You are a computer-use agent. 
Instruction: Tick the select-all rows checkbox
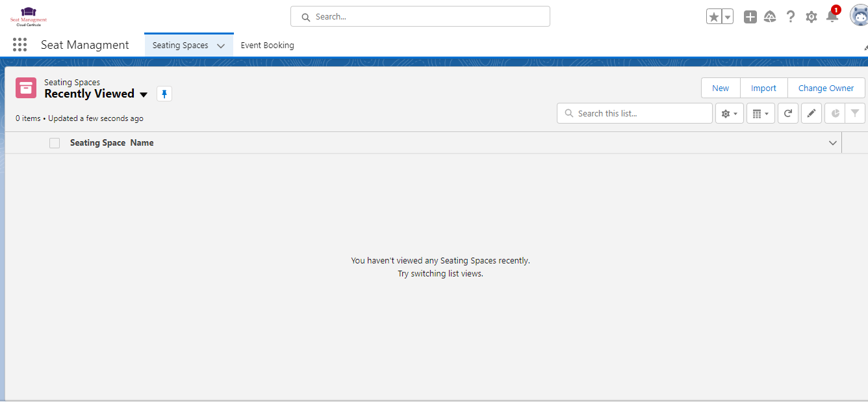(55, 143)
